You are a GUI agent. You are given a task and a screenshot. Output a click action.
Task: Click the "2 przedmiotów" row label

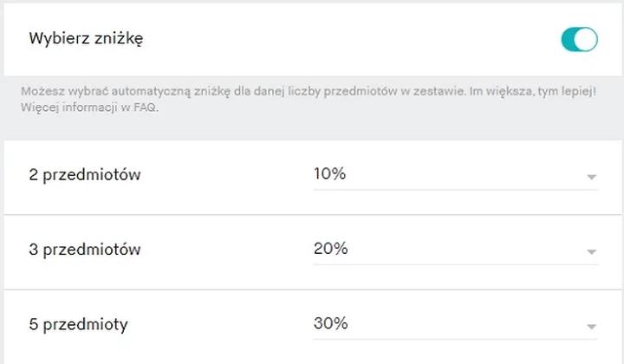85,175
